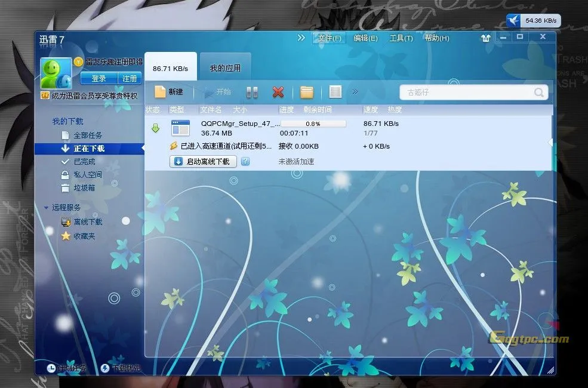Open the 工具(T) menu

[401, 38]
